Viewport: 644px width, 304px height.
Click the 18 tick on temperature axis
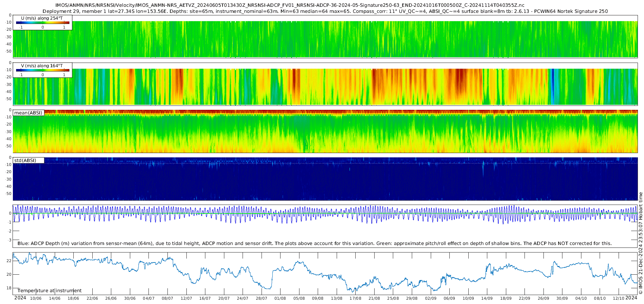pos(9,288)
